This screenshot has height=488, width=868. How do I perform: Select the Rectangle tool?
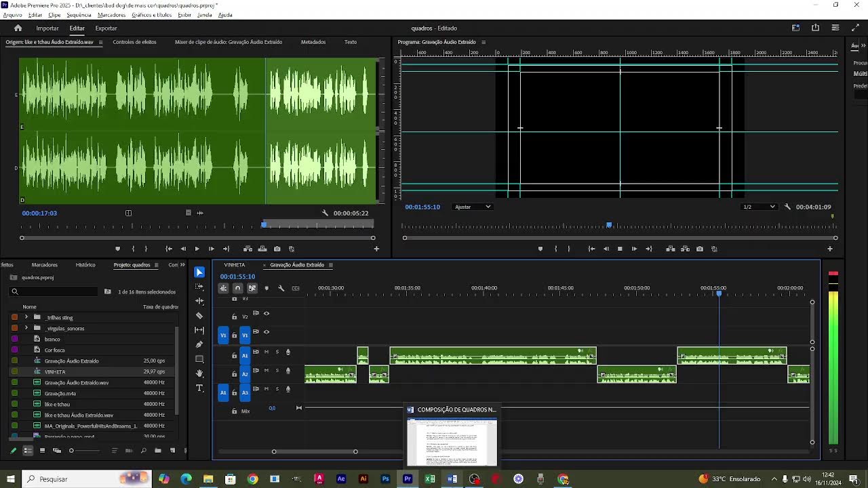point(199,359)
